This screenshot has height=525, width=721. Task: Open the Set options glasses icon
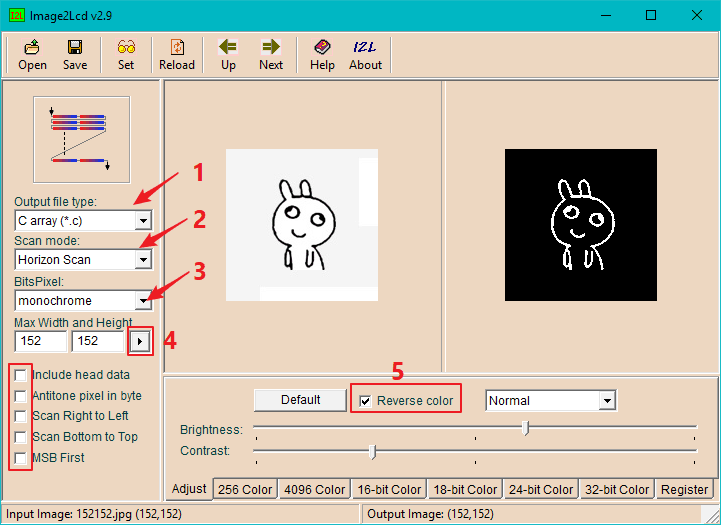coord(126,55)
